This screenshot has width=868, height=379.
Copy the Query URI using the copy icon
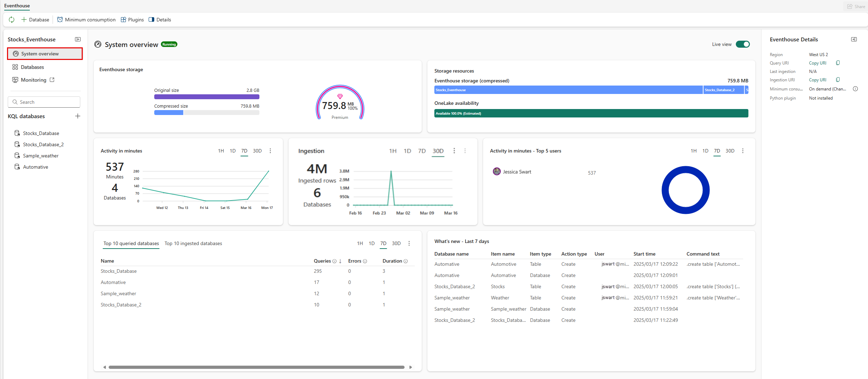(838, 63)
